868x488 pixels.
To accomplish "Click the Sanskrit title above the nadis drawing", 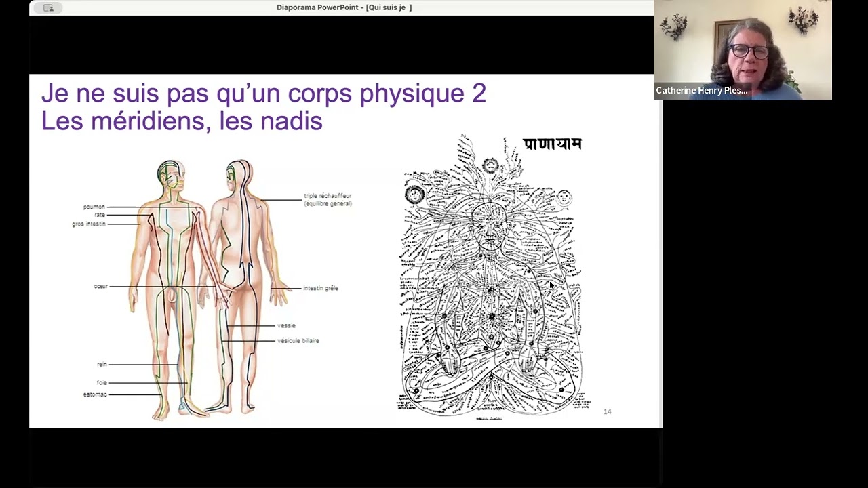I will tap(553, 144).
